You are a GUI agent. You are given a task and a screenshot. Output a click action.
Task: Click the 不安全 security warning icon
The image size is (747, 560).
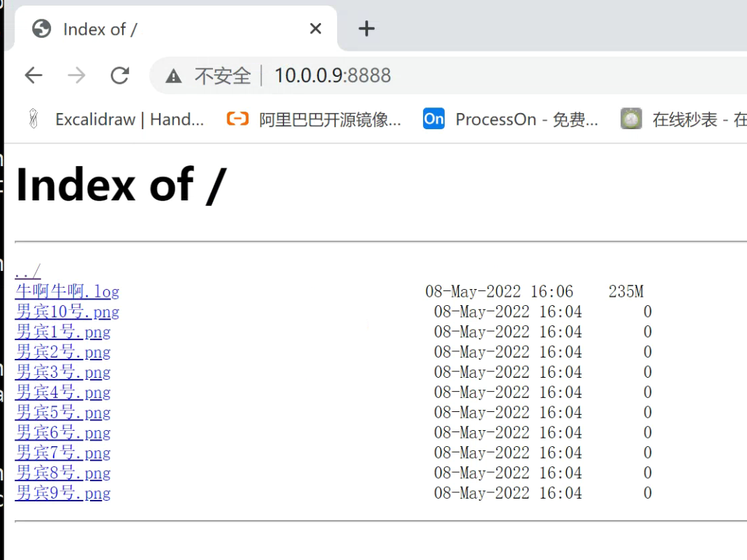pos(172,75)
